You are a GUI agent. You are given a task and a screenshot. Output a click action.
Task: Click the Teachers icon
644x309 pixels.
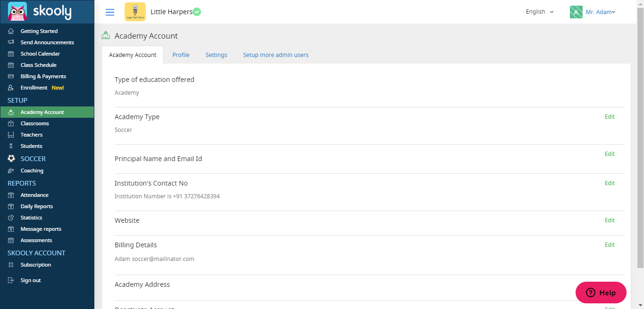[x=11, y=135]
